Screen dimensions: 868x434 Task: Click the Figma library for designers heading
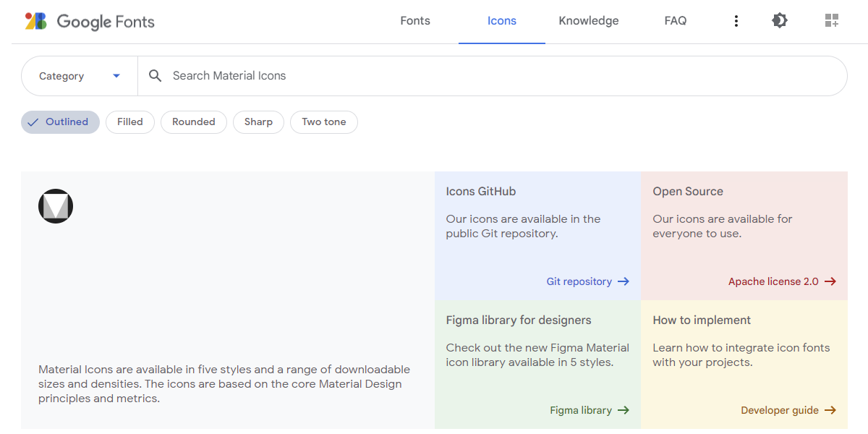(519, 320)
